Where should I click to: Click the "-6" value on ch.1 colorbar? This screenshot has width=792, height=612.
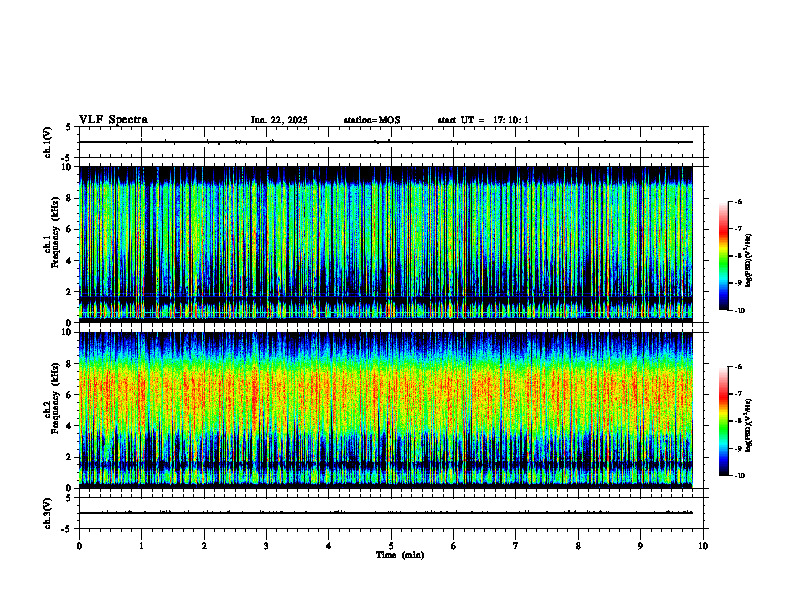tap(738, 202)
